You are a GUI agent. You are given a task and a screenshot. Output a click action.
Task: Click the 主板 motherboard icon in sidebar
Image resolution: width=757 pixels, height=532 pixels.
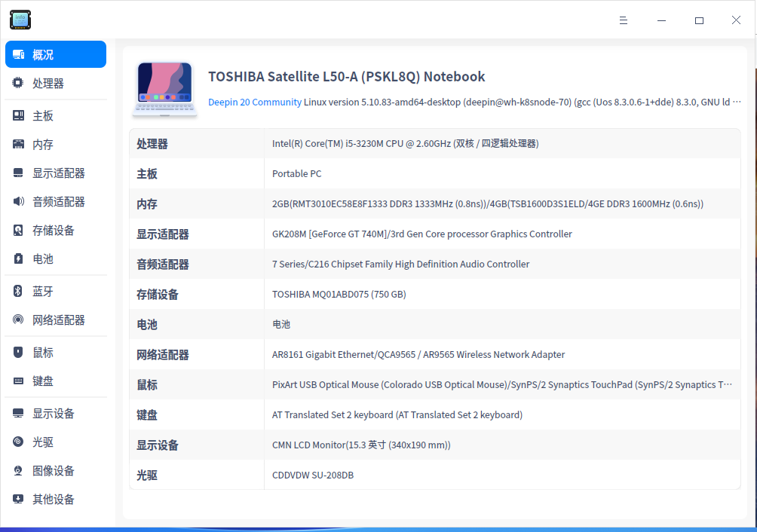(x=18, y=115)
